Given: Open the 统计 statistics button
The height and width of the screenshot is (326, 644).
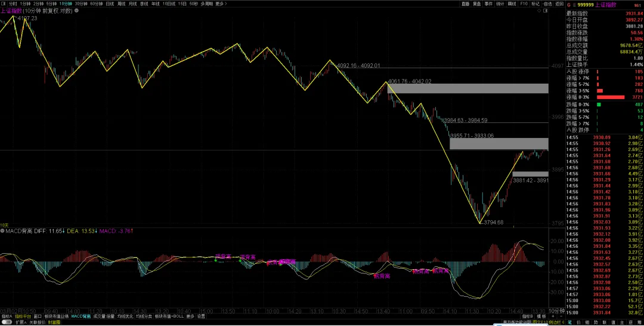Looking at the screenshot, I should [500, 4].
